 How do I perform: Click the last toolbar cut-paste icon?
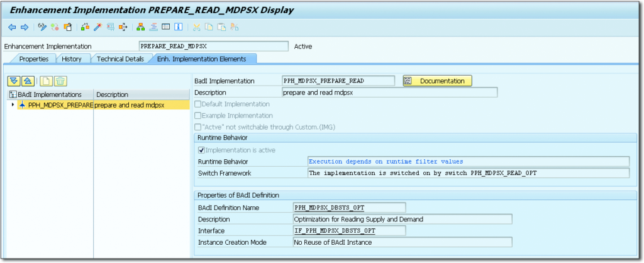pos(234,27)
